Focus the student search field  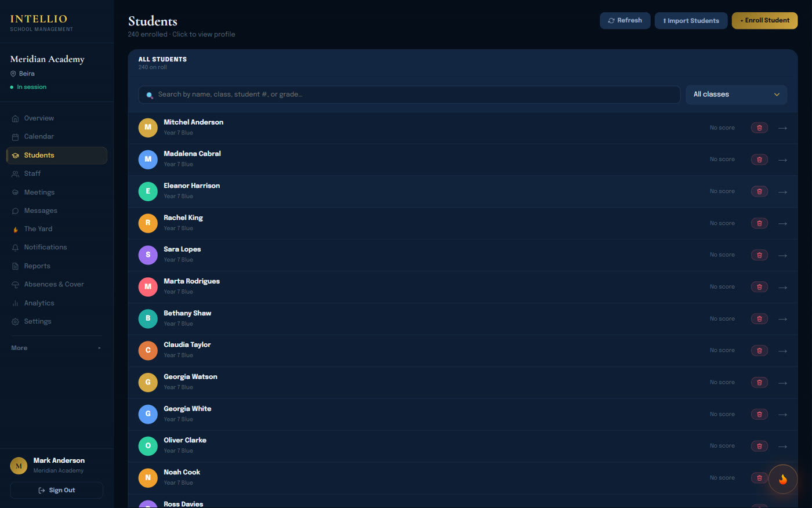409,95
